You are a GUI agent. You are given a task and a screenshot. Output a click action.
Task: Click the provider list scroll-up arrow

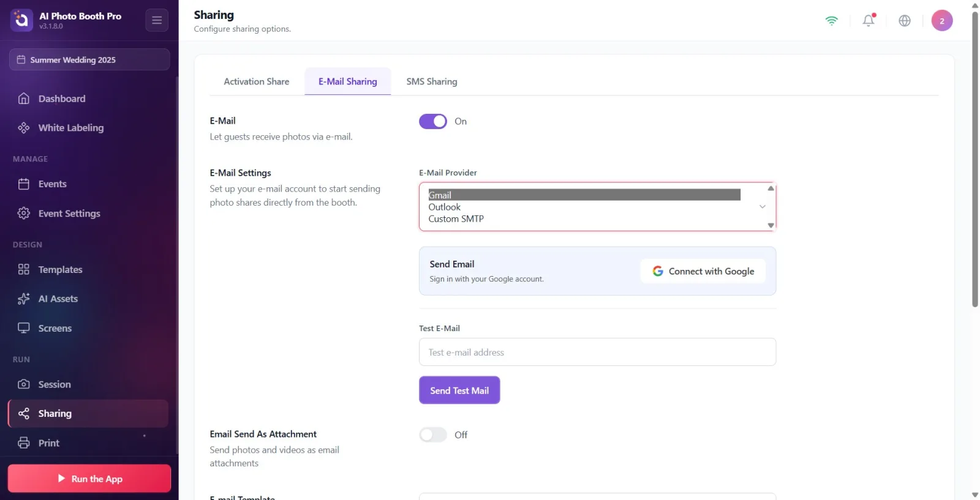771,188
